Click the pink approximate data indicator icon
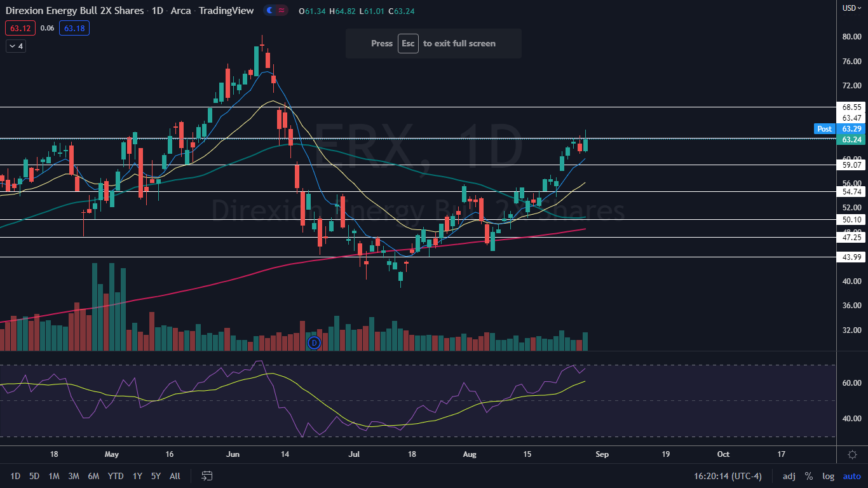 coord(281,10)
